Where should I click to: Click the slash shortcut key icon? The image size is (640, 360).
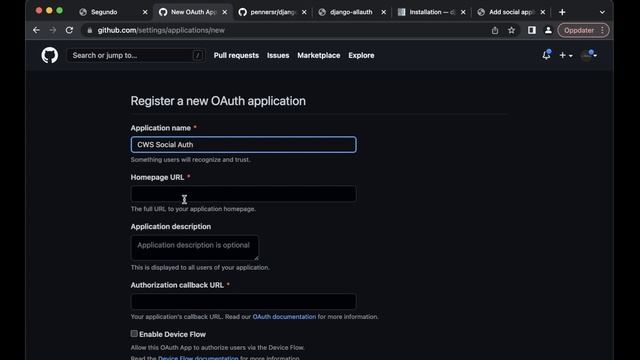[x=198, y=55]
